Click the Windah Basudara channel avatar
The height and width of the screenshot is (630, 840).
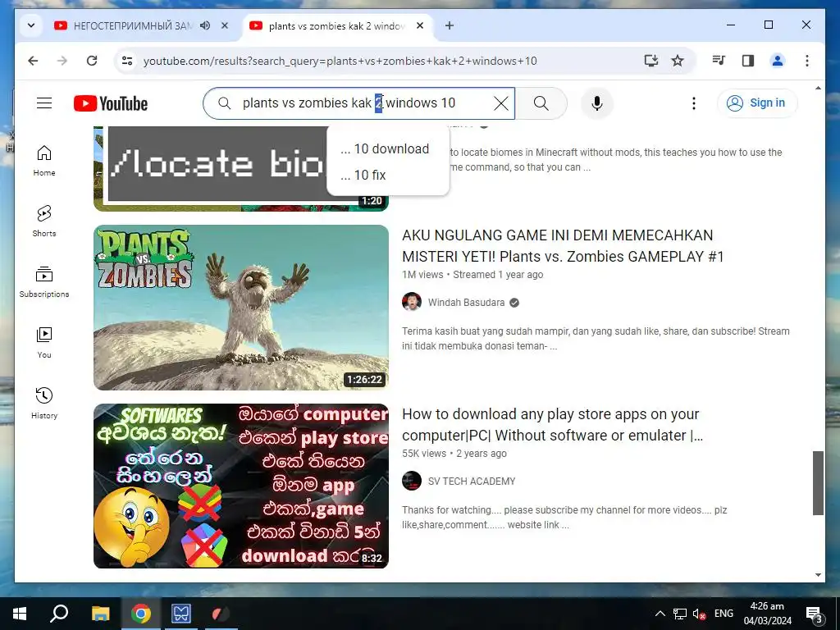(x=412, y=302)
